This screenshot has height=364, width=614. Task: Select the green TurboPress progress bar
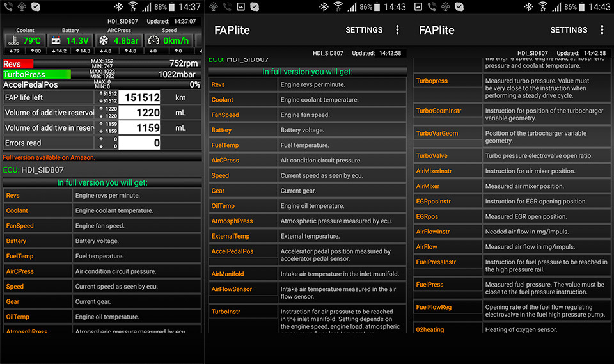[37, 74]
